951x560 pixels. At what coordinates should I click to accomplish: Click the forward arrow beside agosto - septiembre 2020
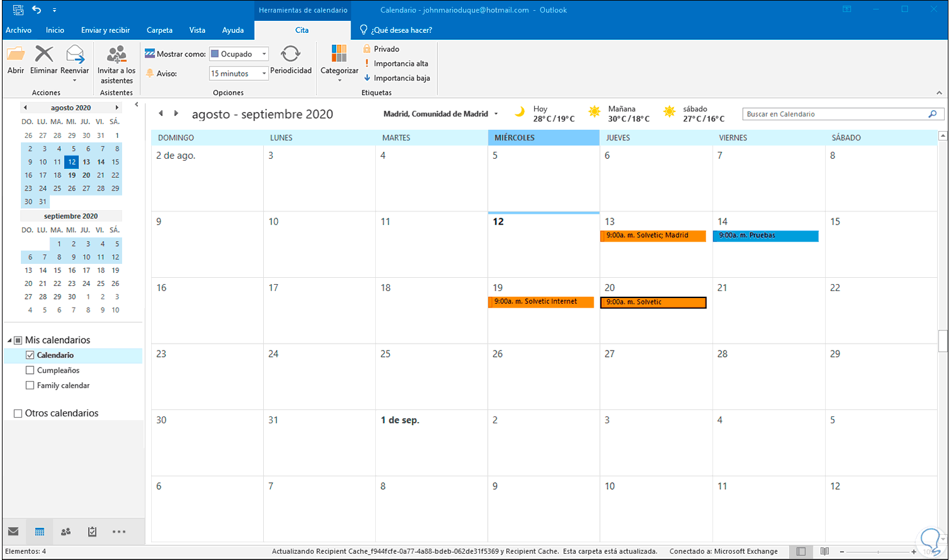[176, 114]
